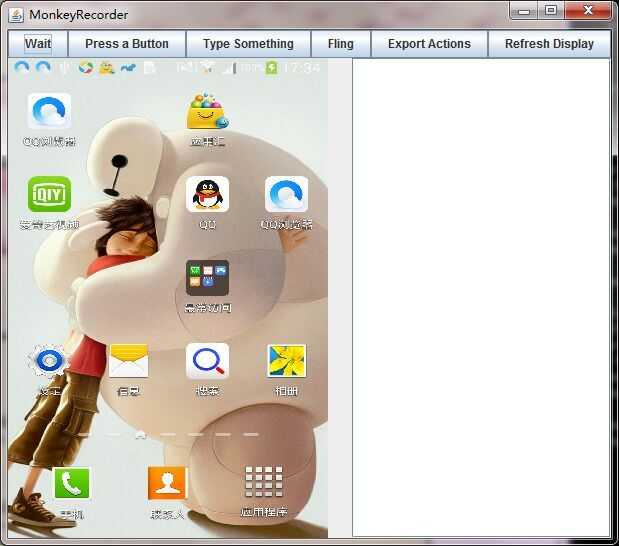Tap the colorful circle notification icon
Screen dimensions: 619x546
86,68
